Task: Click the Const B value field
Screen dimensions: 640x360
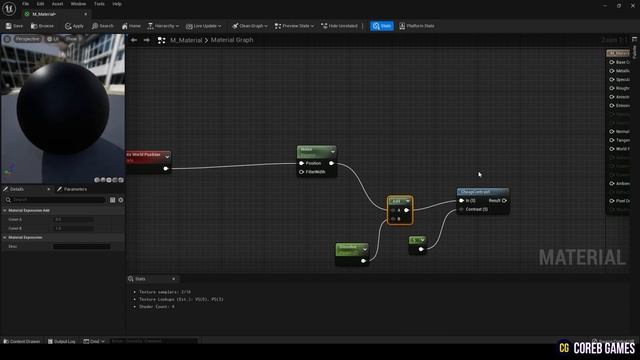Action: pyautogui.click(x=73, y=228)
